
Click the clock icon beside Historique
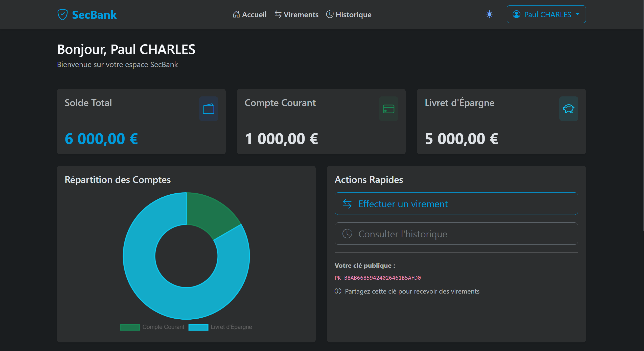click(329, 14)
